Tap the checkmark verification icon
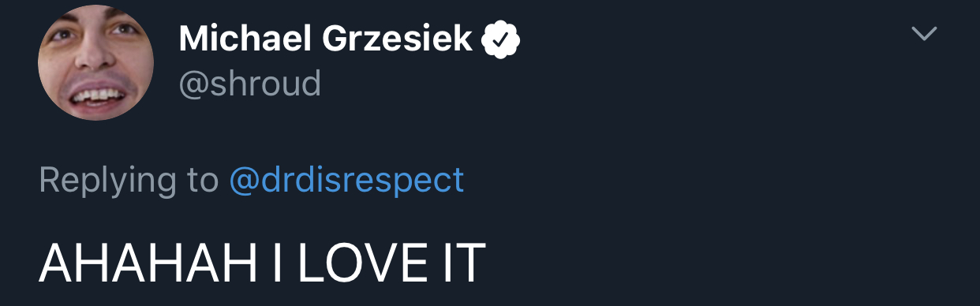980x306 pixels. (500, 39)
